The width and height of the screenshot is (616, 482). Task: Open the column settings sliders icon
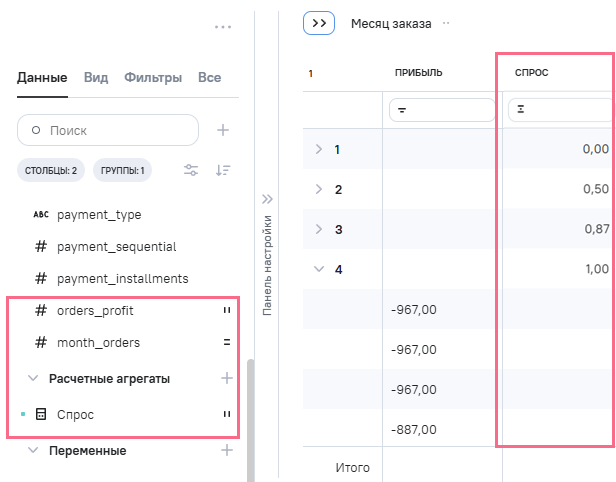tap(191, 170)
